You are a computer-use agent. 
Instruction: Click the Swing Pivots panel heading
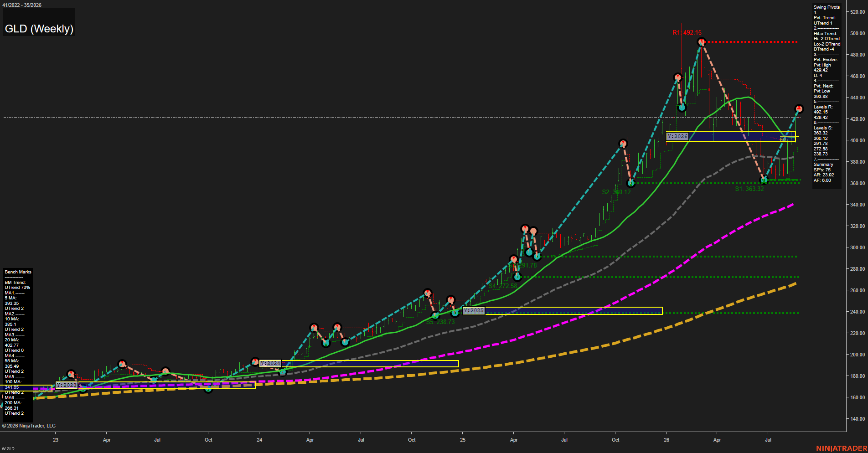pos(827,7)
